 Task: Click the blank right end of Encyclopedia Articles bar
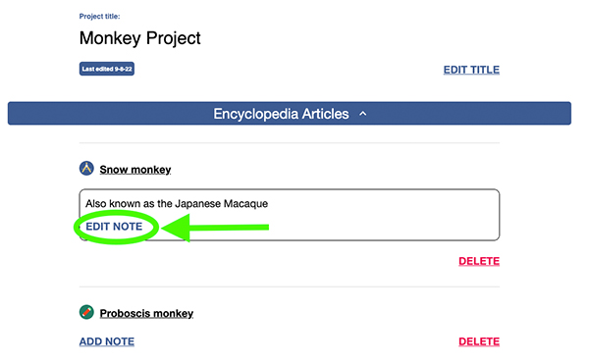coord(469,114)
